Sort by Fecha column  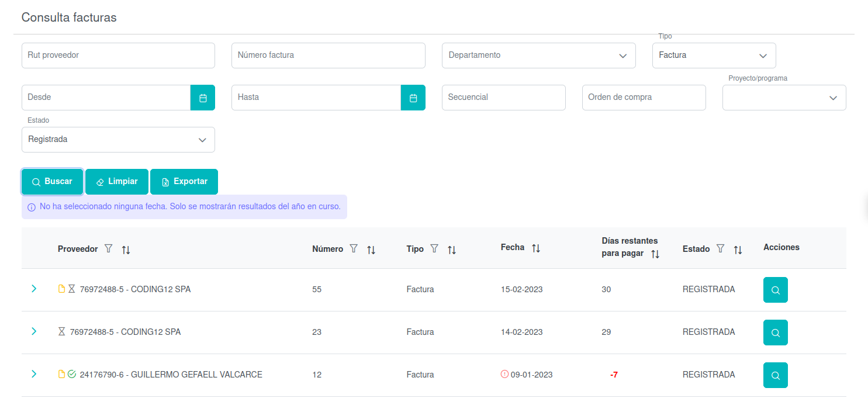coord(536,248)
